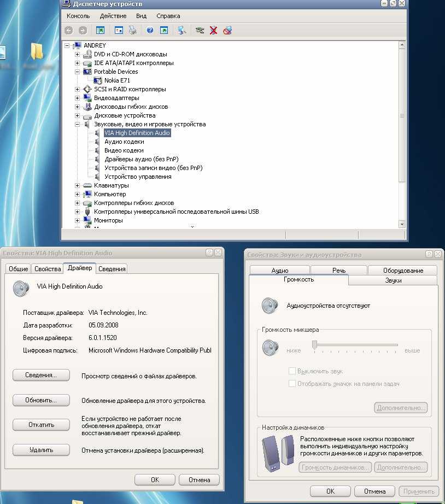Select 'Nokia E71' in device tree

(x=117, y=80)
